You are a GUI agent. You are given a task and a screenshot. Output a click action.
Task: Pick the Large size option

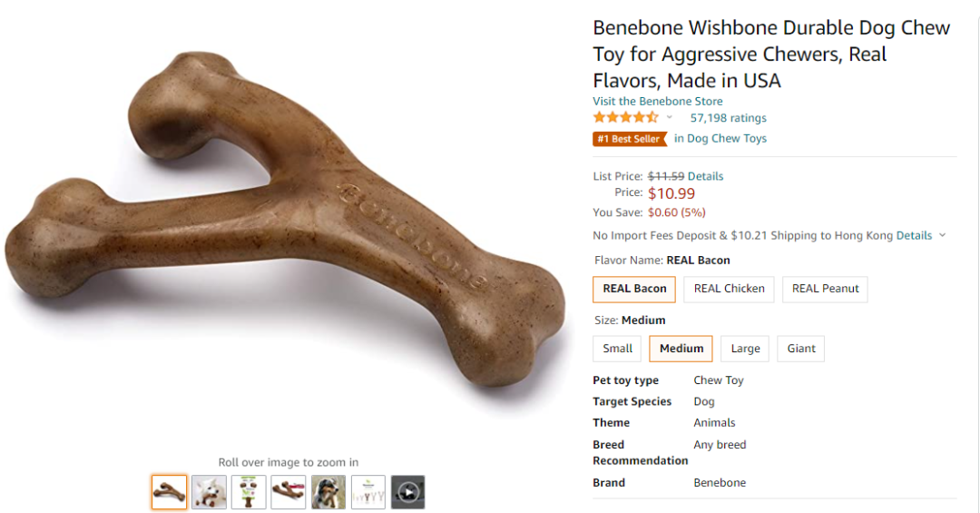point(745,349)
